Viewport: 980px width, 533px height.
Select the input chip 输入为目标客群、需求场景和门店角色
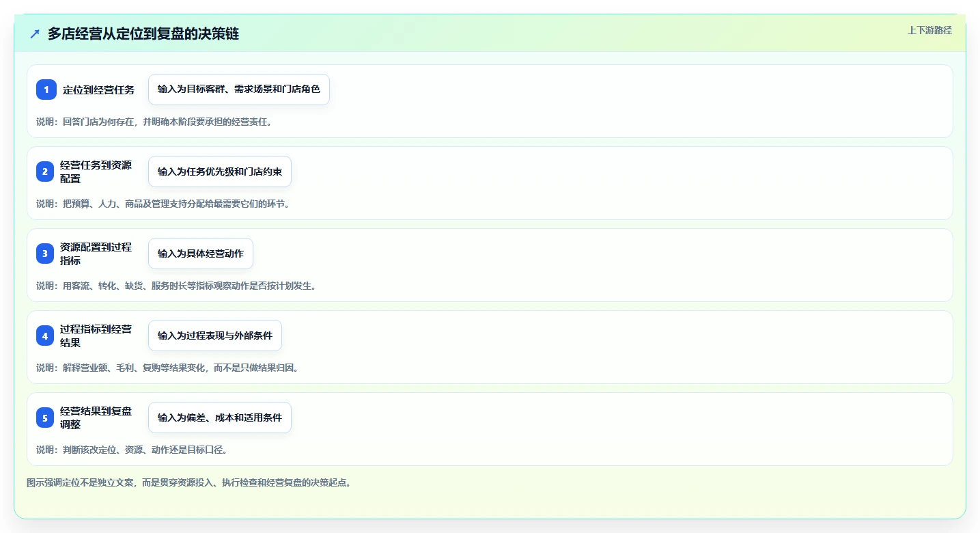(239, 90)
